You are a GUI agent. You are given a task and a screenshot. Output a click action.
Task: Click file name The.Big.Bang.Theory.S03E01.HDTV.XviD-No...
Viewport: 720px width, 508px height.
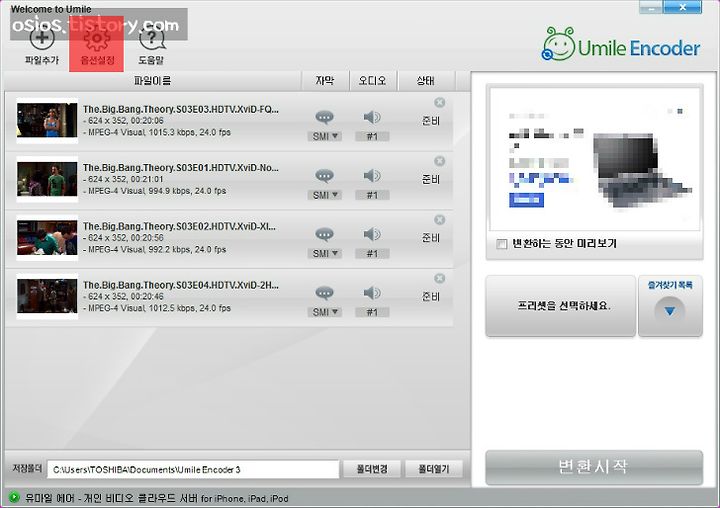coord(180,168)
